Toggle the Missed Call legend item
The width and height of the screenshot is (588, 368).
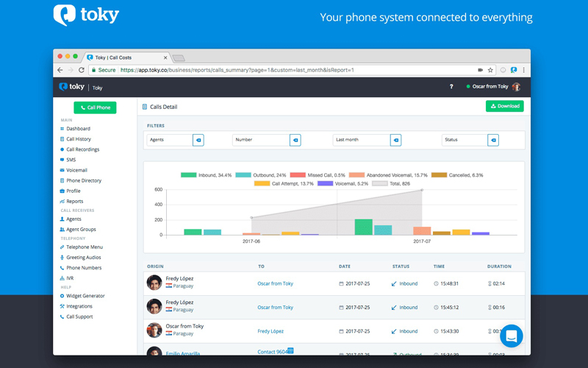[318, 175]
